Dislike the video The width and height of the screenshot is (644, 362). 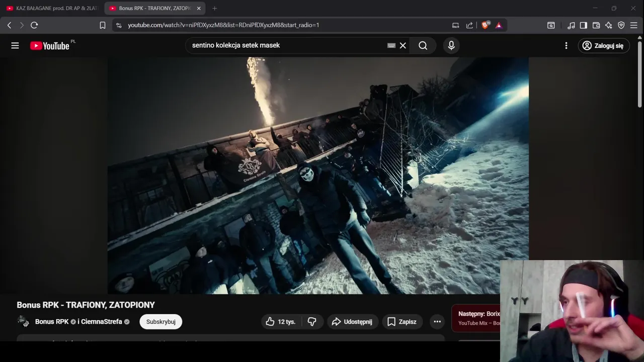point(312,322)
